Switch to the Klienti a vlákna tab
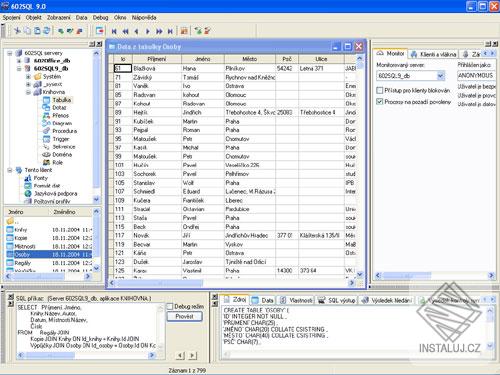 click(x=433, y=54)
